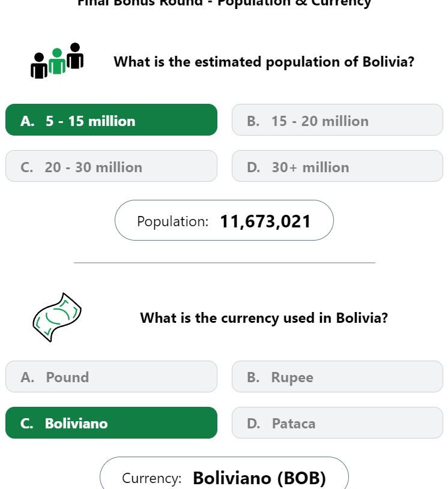Click the horizontal divider between questions

225,263
